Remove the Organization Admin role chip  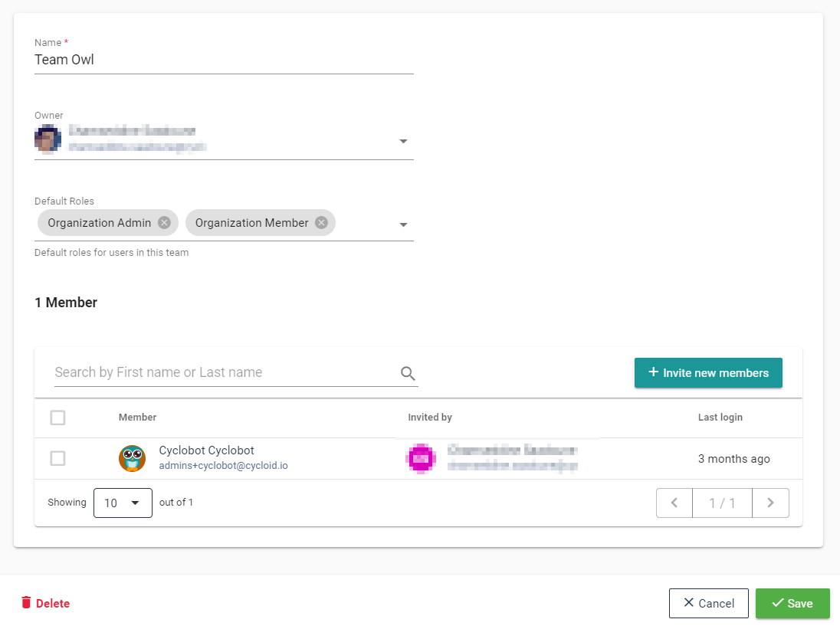164,223
